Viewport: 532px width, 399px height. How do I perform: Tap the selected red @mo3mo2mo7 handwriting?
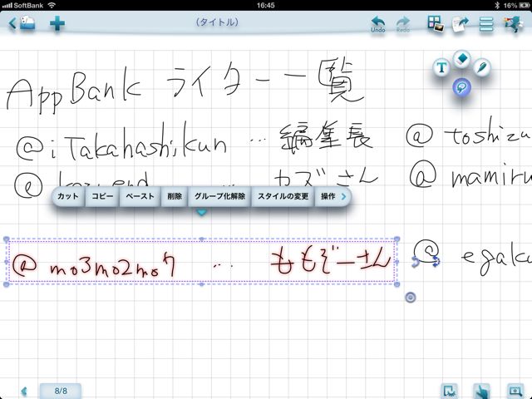[94, 264]
